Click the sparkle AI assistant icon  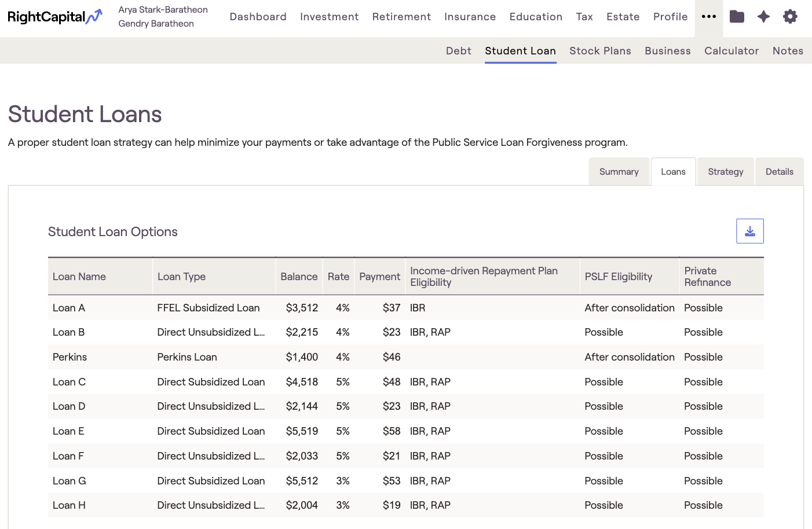763,17
